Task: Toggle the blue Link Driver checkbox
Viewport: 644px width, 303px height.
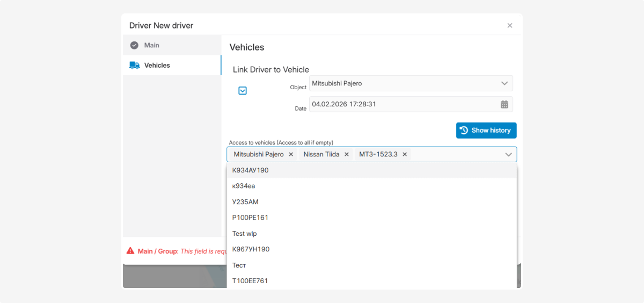Action: click(x=243, y=91)
